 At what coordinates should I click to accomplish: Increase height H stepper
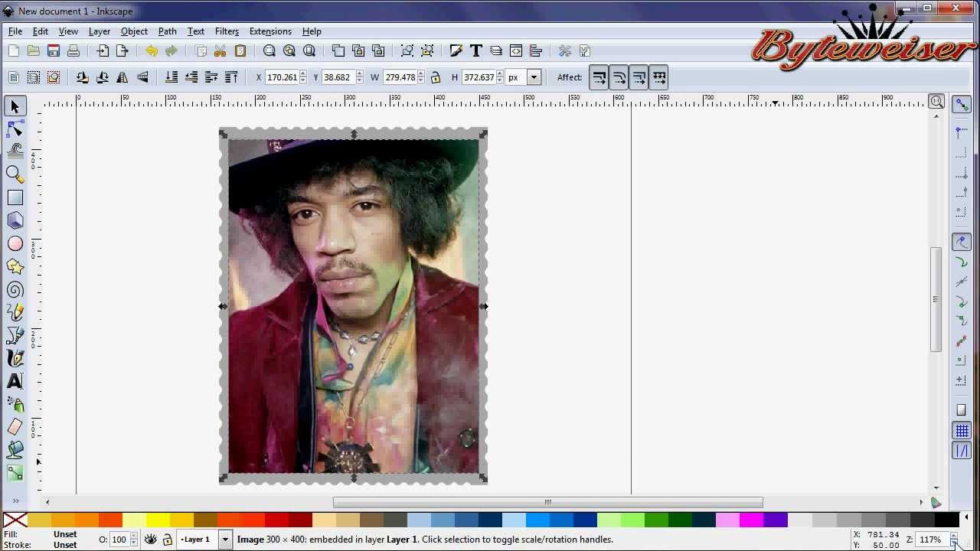tap(500, 73)
